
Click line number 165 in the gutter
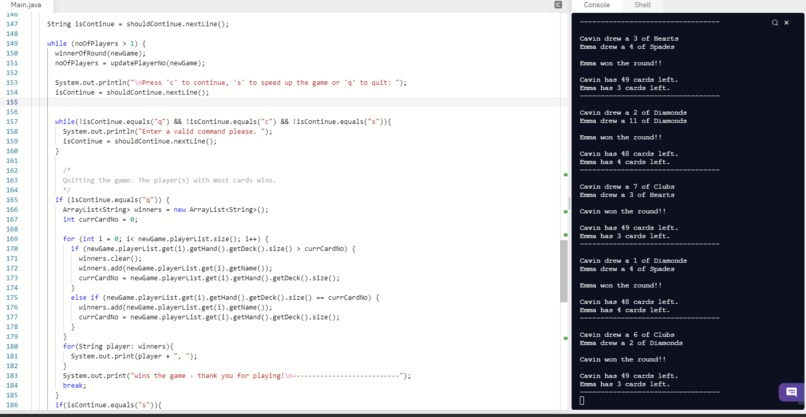point(12,200)
